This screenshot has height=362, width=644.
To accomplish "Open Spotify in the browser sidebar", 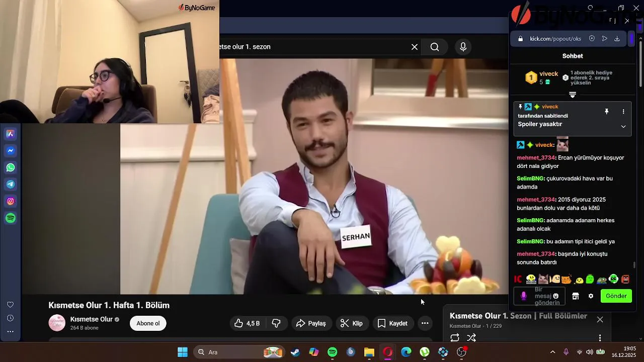I will 11,218.
